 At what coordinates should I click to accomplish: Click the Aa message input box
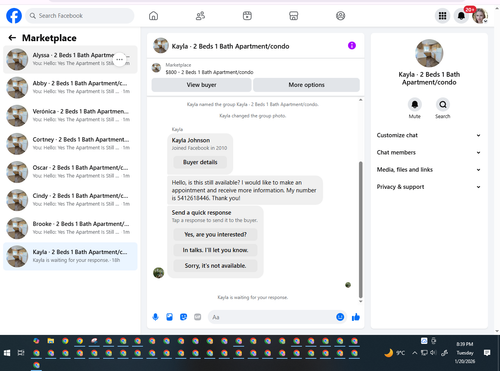pyautogui.click(x=272, y=317)
